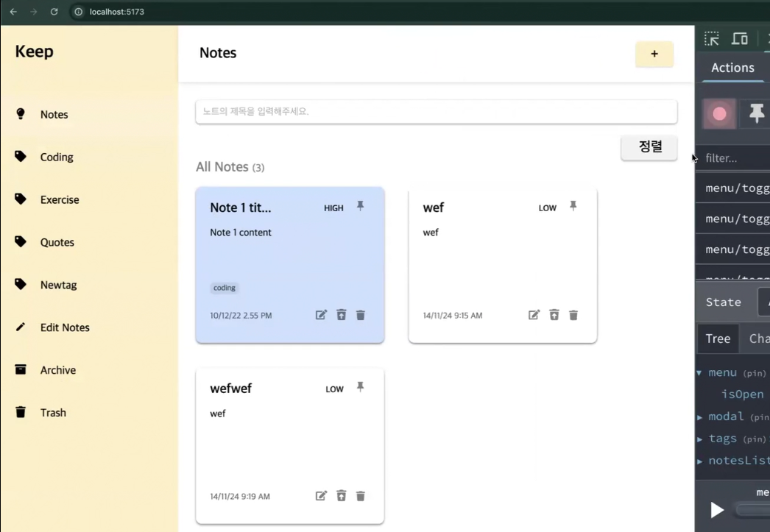Switch to the Actions tab in DevTools
Screen dimensions: 770x532
[732, 68]
